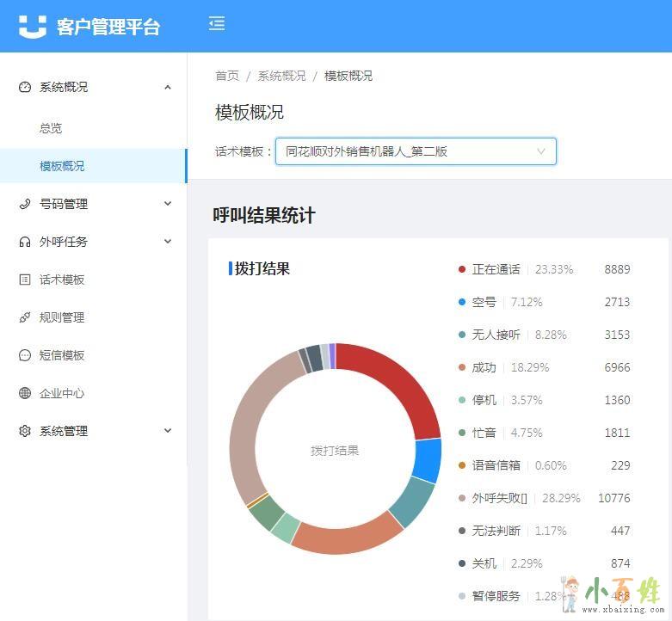Click the 规则管理 icon in sidebar

(25, 317)
